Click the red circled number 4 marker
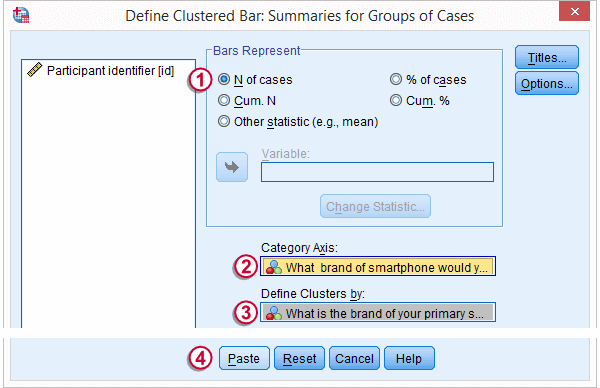The image size is (600, 388). point(199,359)
